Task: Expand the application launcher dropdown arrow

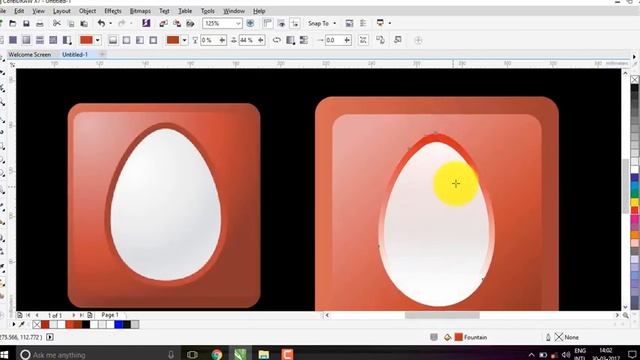Action: click(390, 23)
